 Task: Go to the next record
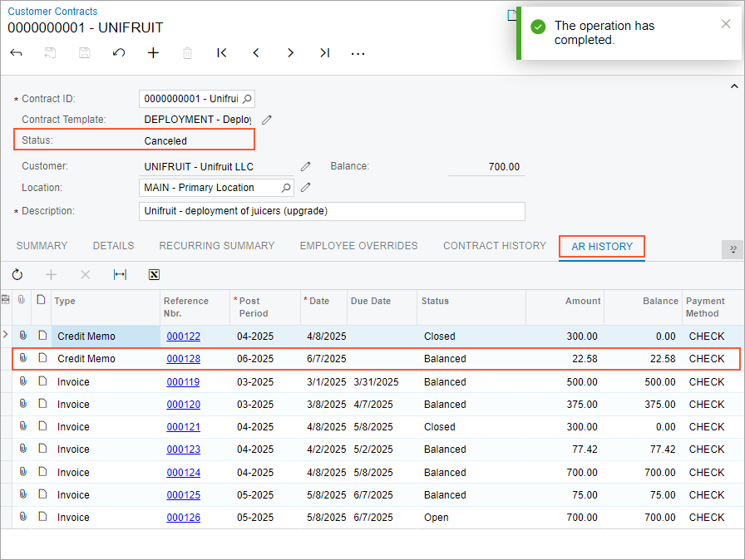pos(290,53)
